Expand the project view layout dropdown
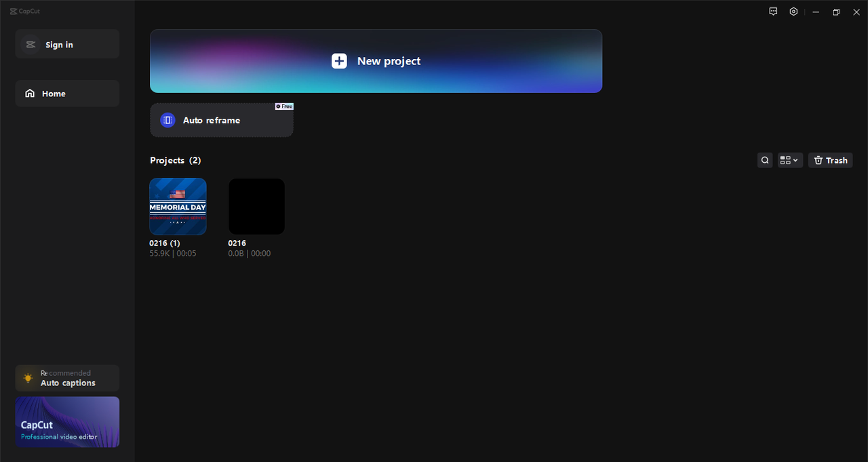868x462 pixels. (789, 160)
